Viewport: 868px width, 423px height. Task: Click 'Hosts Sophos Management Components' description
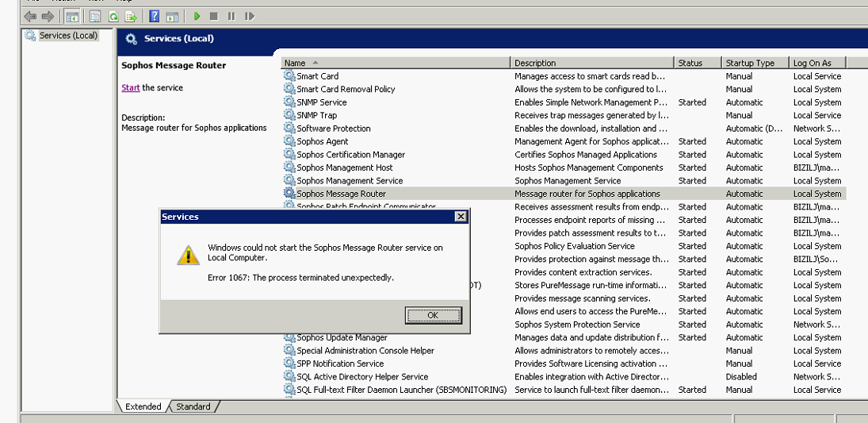(x=588, y=167)
